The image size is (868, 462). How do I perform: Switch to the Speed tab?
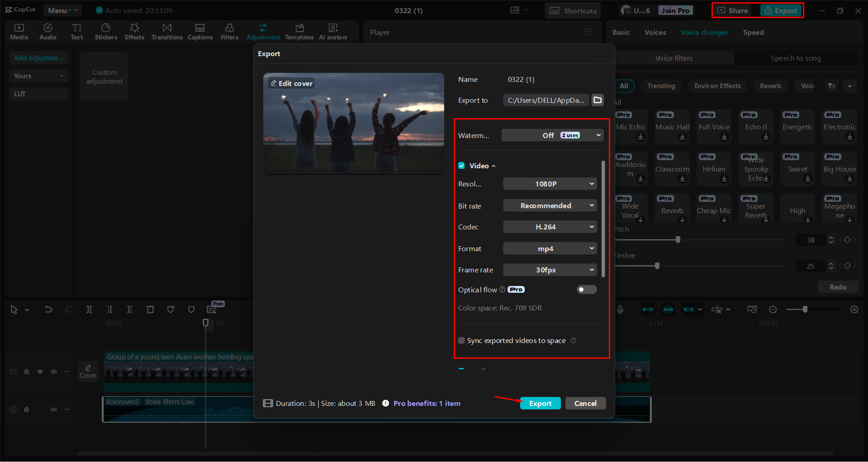753,33
